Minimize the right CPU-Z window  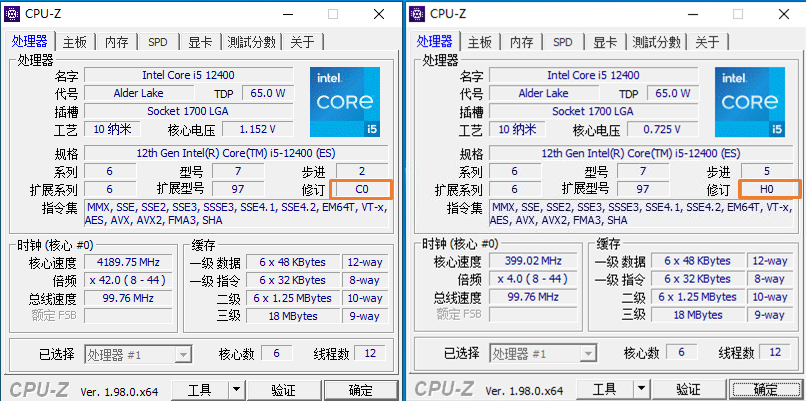[x=691, y=14]
